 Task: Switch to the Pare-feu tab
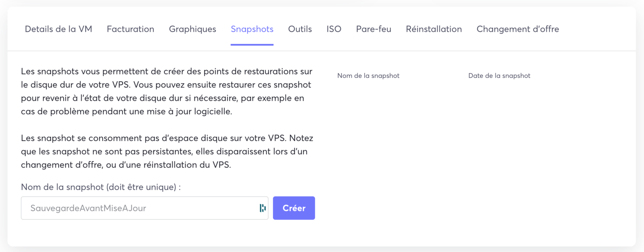(374, 29)
